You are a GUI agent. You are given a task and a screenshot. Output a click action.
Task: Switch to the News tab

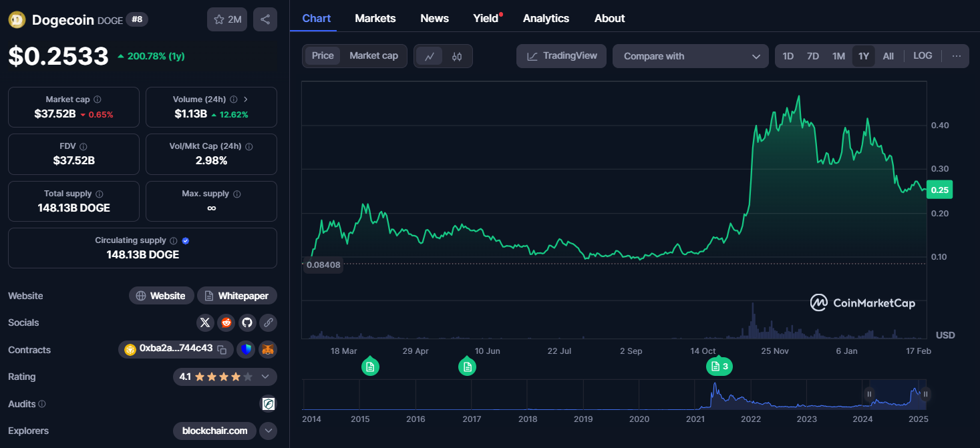(435, 19)
